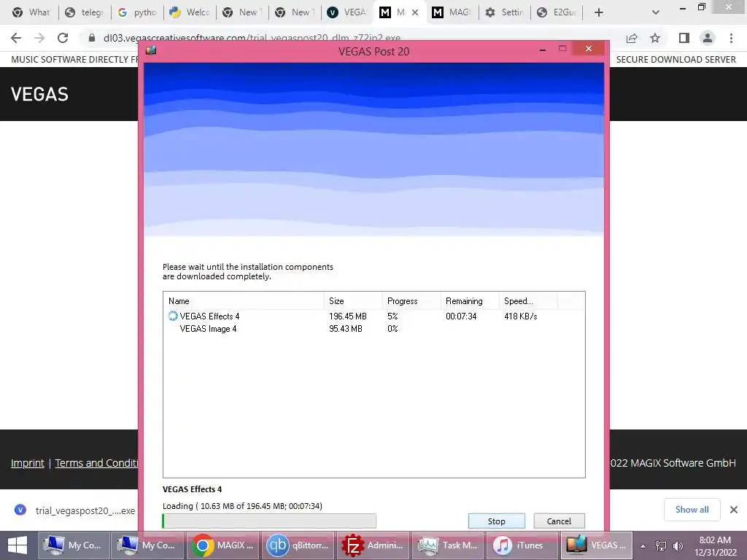Switch to the Settings browser tab
The height and width of the screenshot is (560, 747).
[505, 12]
